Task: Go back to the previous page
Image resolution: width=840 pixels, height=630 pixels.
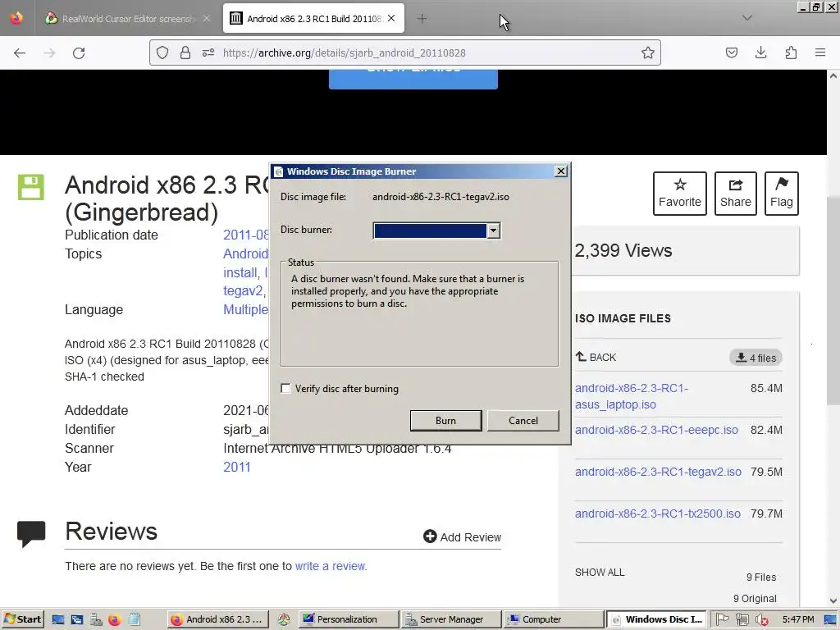Action: click(x=20, y=52)
